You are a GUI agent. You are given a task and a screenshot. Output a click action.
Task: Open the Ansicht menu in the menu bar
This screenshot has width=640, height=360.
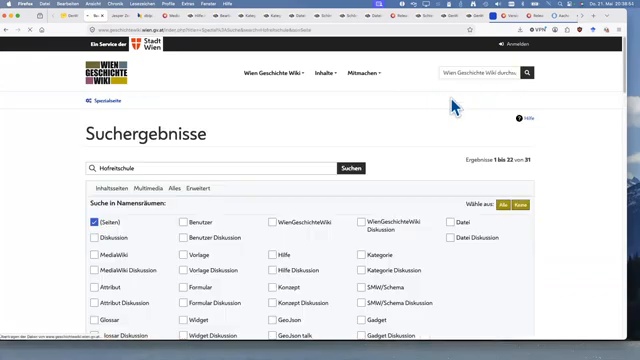tap(93, 4)
